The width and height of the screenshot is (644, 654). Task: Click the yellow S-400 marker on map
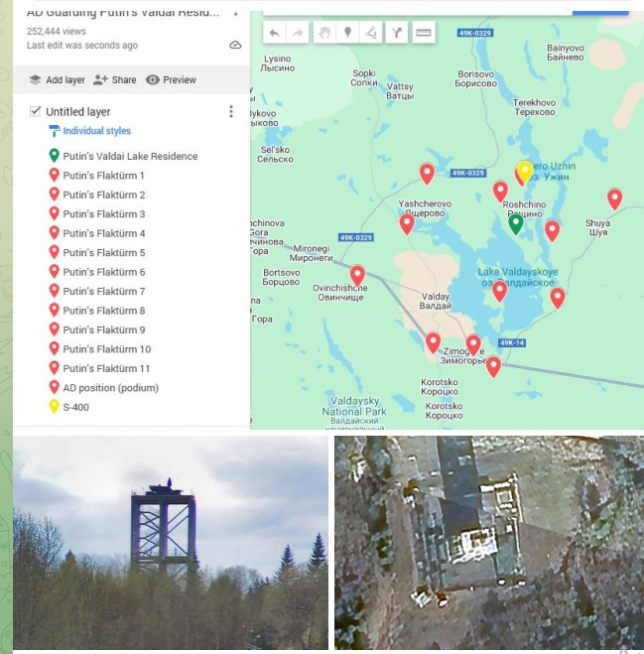click(525, 171)
